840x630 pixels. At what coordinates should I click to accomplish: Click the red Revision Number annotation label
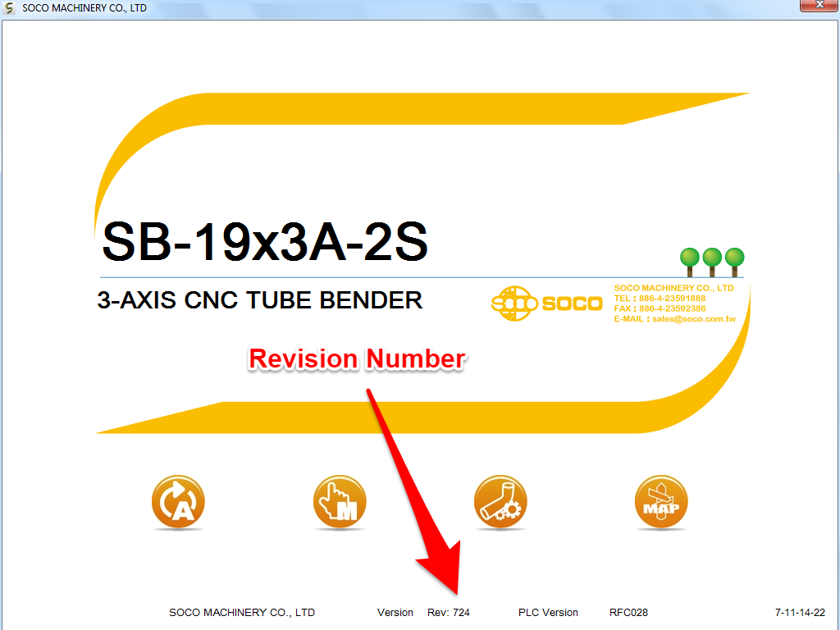click(x=357, y=359)
